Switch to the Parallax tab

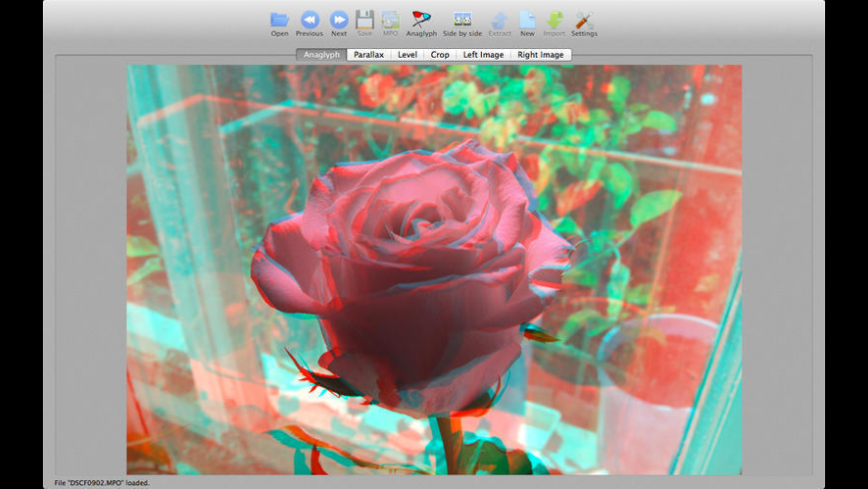coord(369,55)
